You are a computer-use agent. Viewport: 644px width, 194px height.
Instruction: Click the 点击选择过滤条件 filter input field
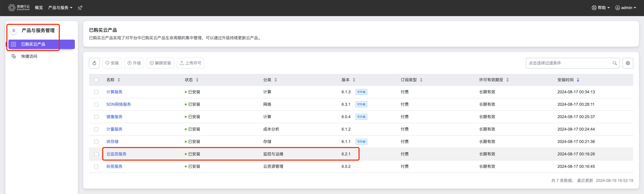click(x=567, y=63)
